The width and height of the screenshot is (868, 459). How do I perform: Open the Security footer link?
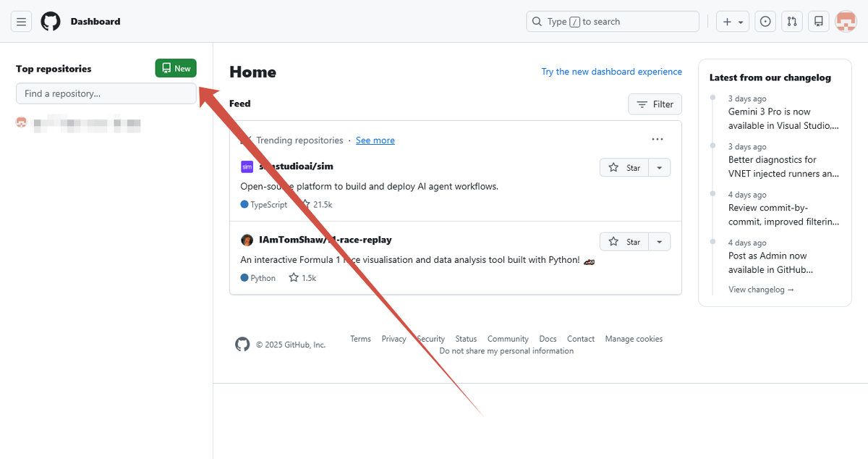pos(430,339)
